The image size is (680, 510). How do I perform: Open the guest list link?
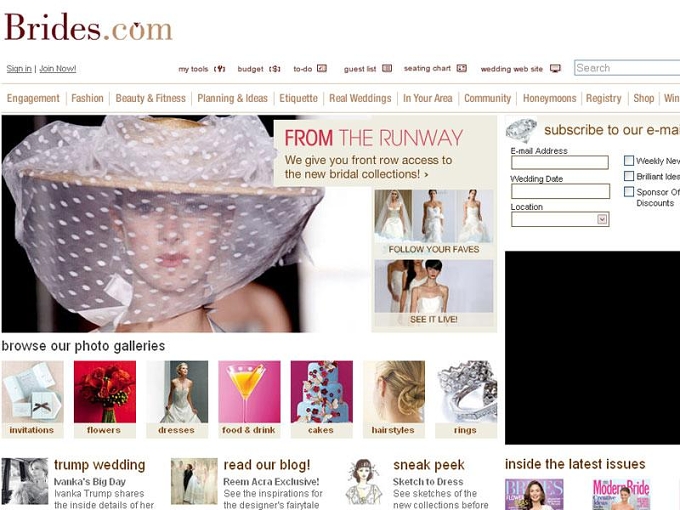(360, 69)
